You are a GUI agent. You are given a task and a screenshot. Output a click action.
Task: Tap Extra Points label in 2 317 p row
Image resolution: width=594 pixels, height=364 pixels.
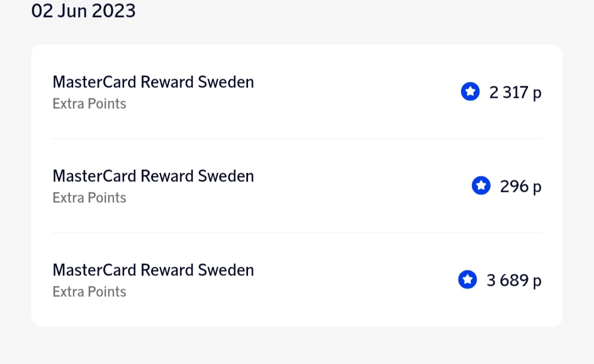pos(89,104)
